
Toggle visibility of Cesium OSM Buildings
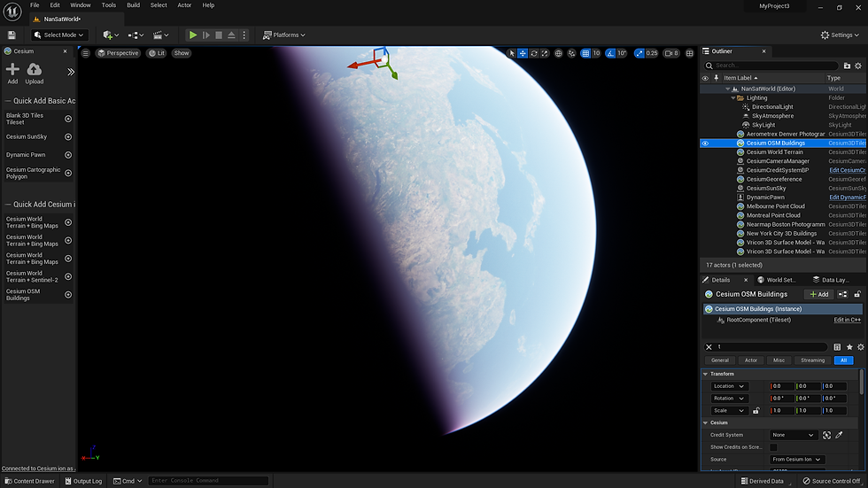705,143
